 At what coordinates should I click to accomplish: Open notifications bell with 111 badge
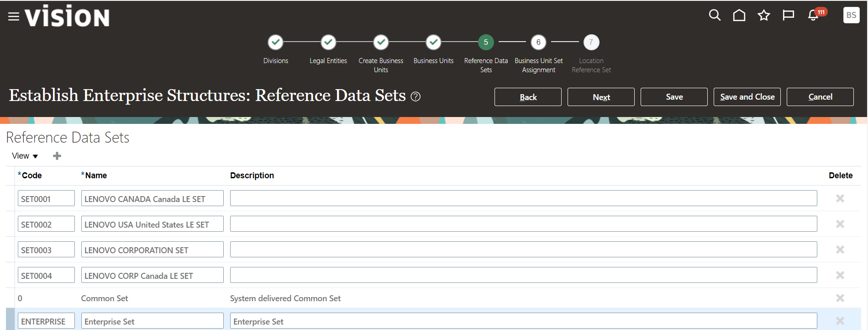click(x=816, y=15)
